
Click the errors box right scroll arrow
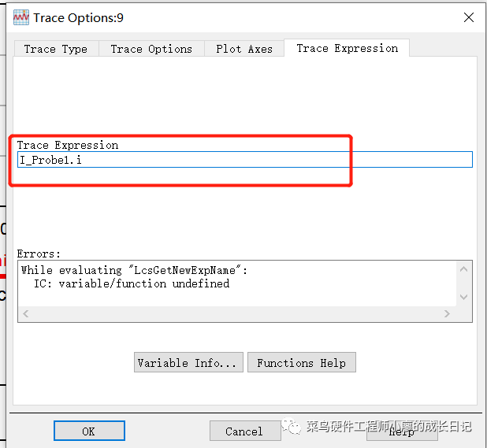click(x=447, y=314)
